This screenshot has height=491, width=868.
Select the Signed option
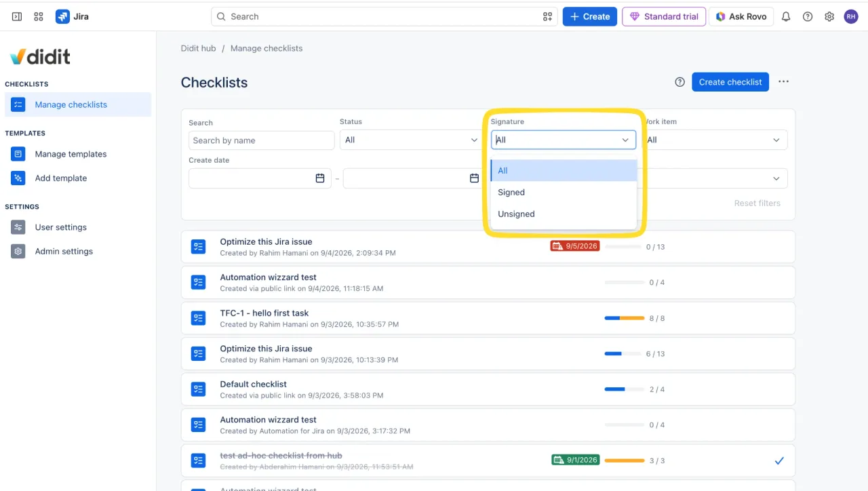tap(564, 193)
